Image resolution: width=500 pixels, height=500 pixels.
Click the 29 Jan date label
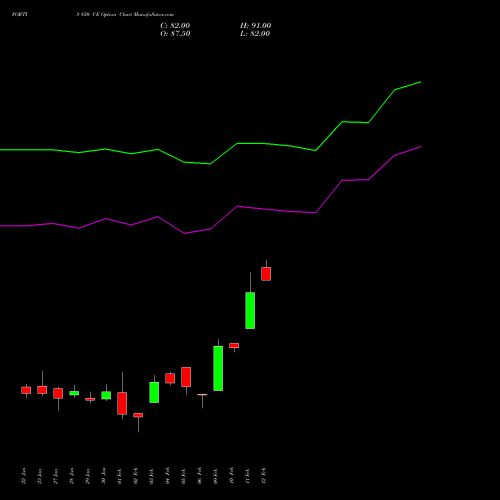pos(88,476)
